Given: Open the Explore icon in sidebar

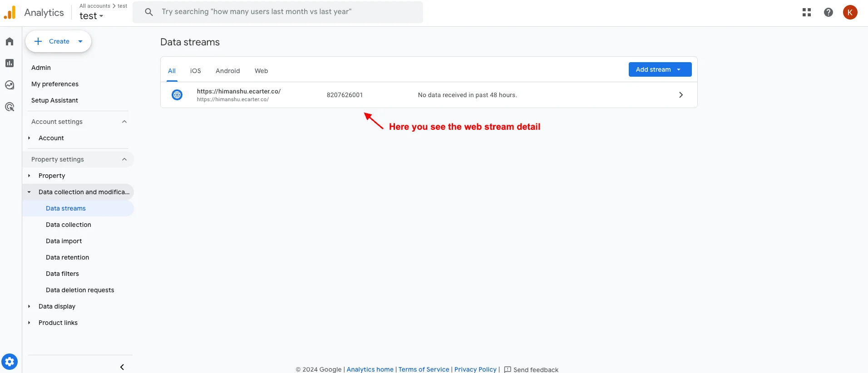Looking at the screenshot, I should [x=10, y=85].
